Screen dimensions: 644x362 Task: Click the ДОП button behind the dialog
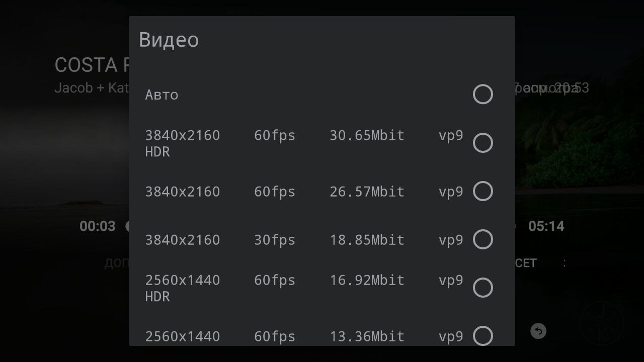pos(117,263)
